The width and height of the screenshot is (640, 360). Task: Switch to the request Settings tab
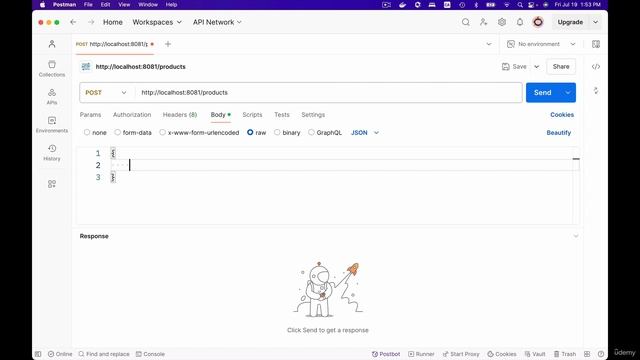pyautogui.click(x=313, y=115)
